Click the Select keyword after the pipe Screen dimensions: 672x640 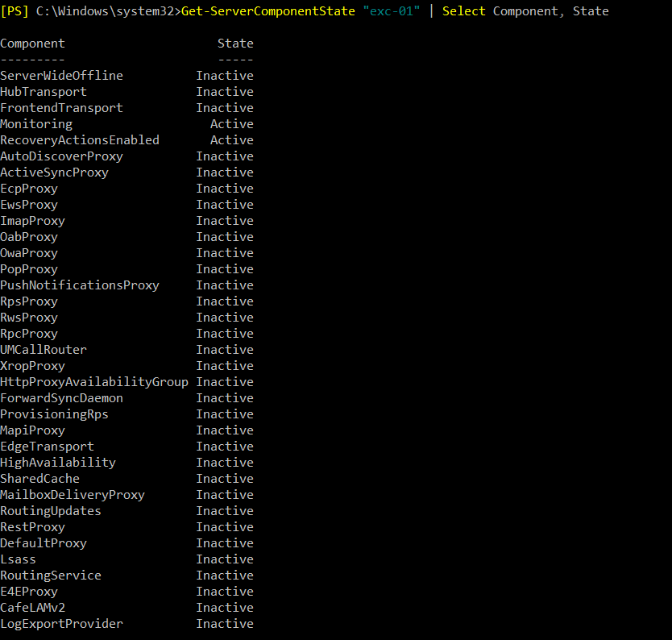click(x=464, y=11)
